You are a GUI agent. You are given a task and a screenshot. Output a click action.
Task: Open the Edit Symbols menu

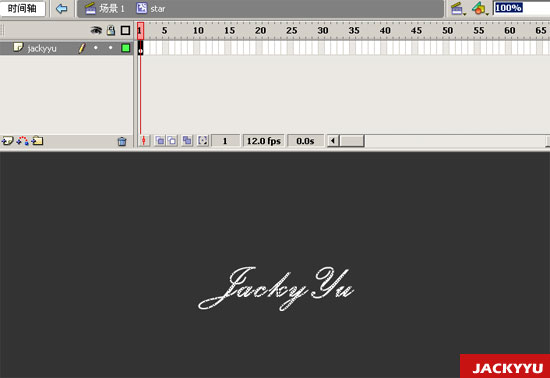tap(479, 8)
